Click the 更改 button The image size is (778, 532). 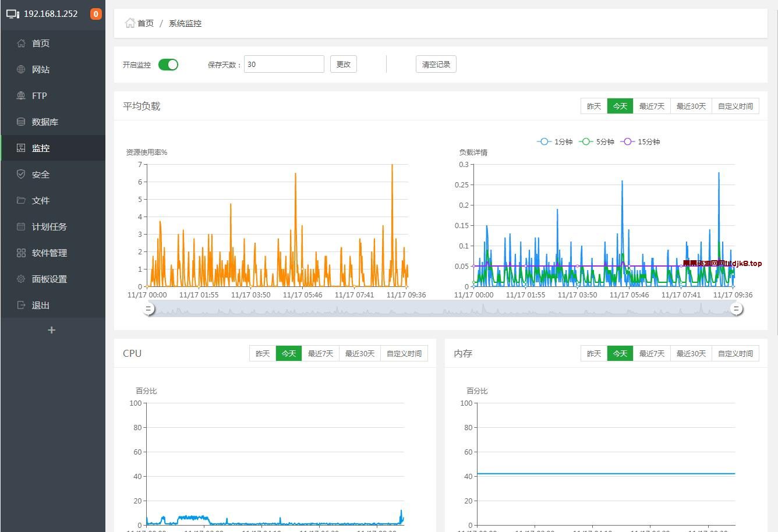343,64
